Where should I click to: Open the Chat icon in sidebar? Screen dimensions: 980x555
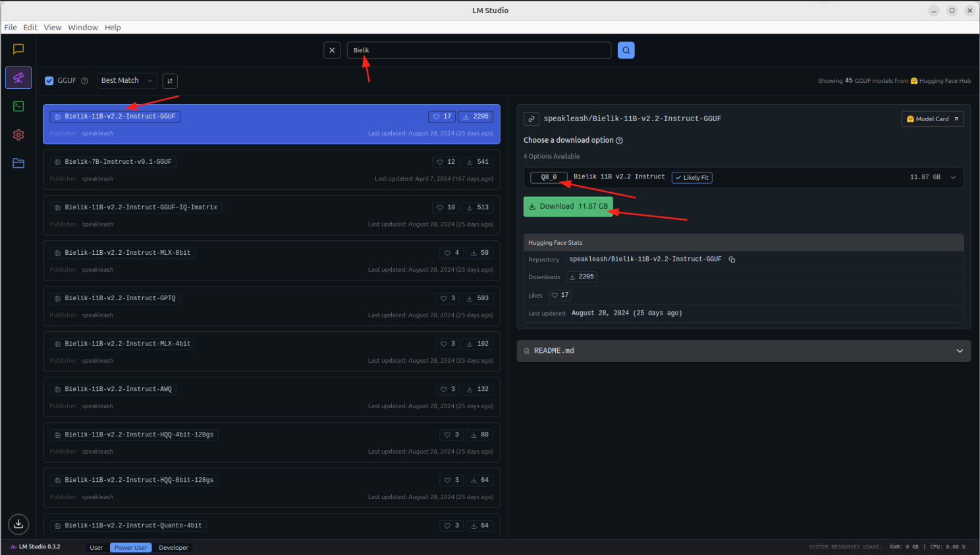coord(18,49)
